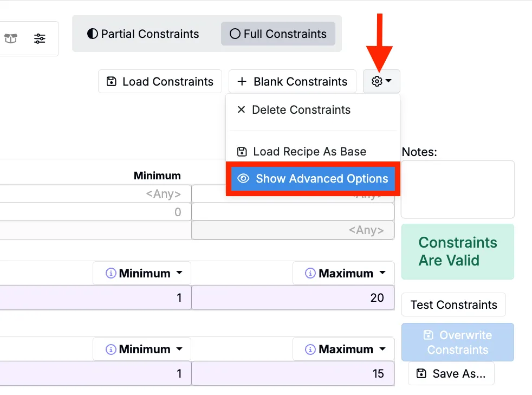Click the maximum field showing 20
The image size is (532, 395).
pos(293,297)
